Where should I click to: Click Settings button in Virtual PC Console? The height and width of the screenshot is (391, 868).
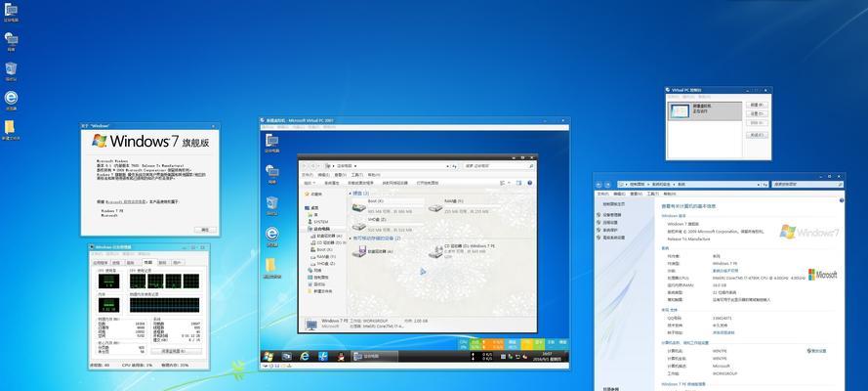click(x=756, y=114)
